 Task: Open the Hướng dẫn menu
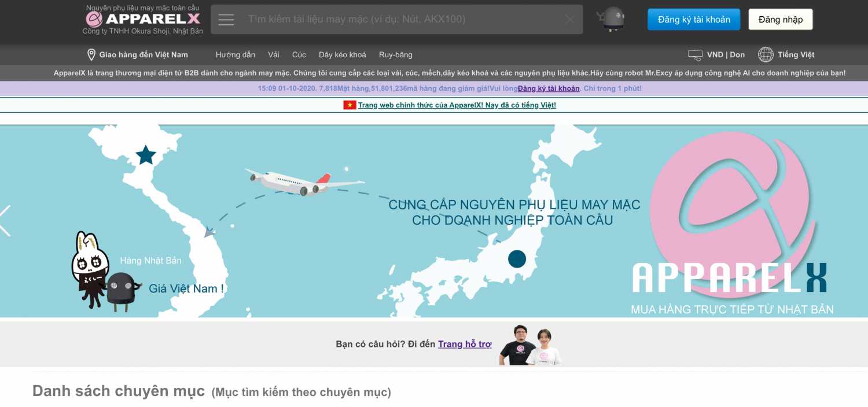[236, 55]
